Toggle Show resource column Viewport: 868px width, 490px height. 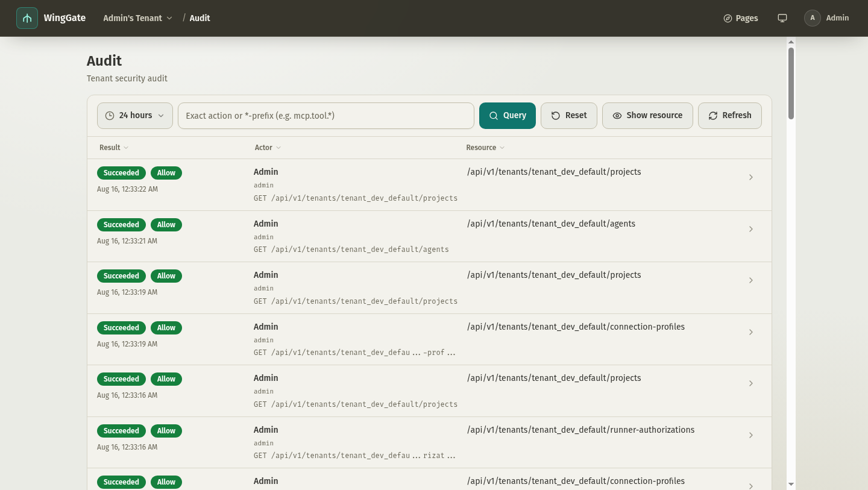tap(647, 116)
